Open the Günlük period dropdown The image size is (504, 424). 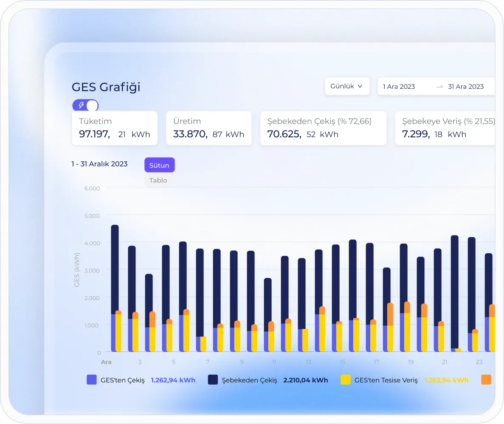click(x=347, y=86)
